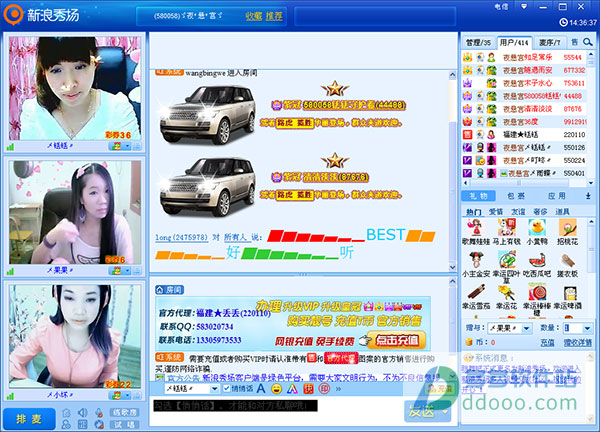600x432 pixels.
Task: Open the emoji smiley picker
Action: pos(276,389)
